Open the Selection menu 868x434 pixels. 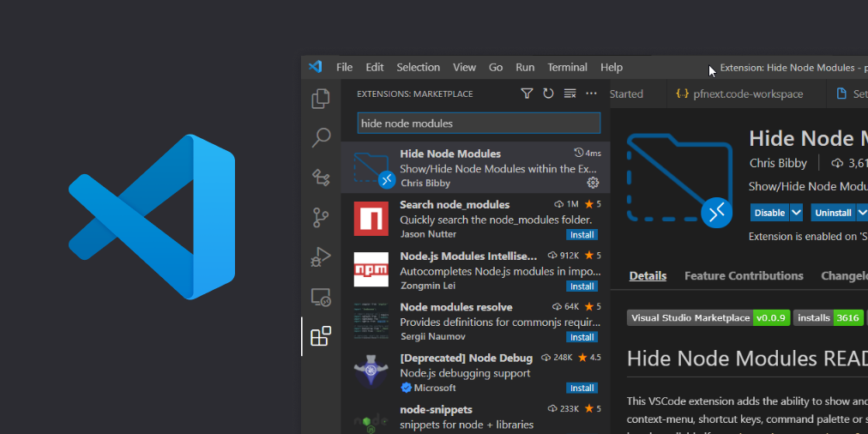[418, 67]
